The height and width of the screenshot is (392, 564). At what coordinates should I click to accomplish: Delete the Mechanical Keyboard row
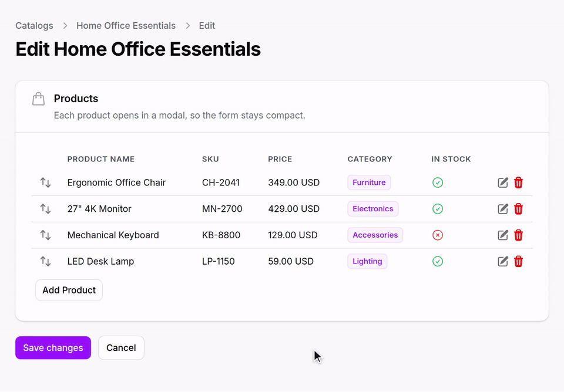[518, 235]
